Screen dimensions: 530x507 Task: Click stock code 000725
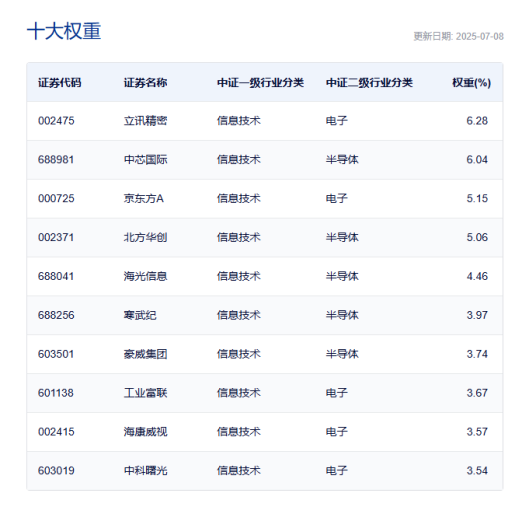(x=56, y=198)
